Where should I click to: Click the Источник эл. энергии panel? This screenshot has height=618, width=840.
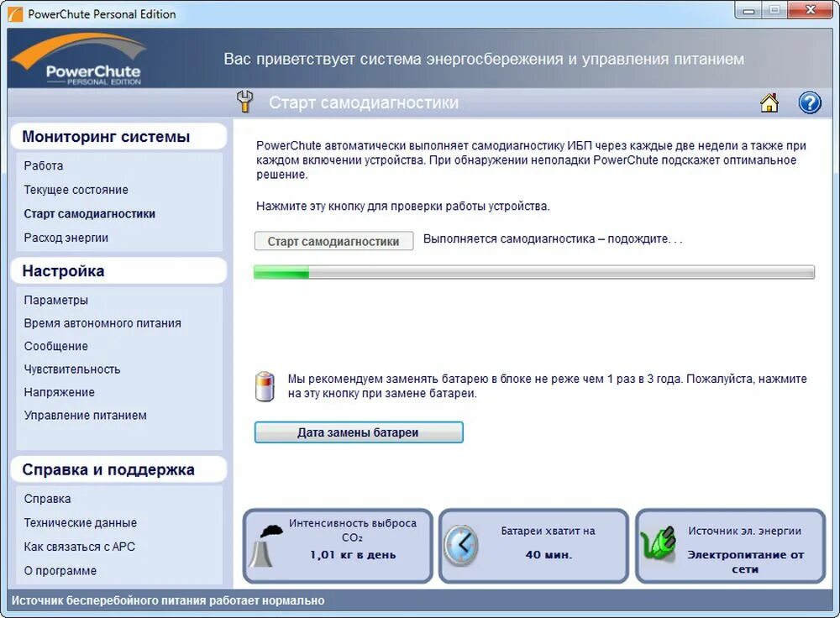pos(730,546)
